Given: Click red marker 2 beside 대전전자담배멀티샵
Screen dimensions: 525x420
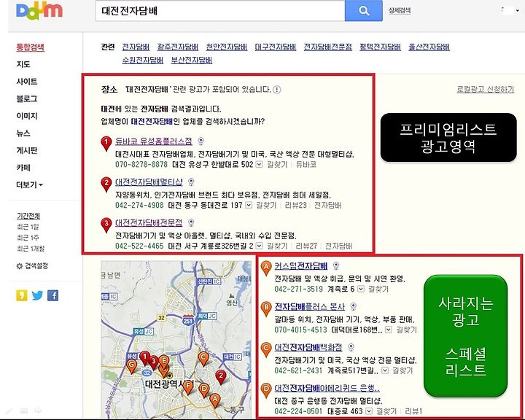Looking at the screenshot, I should click(x=106, y=184).
